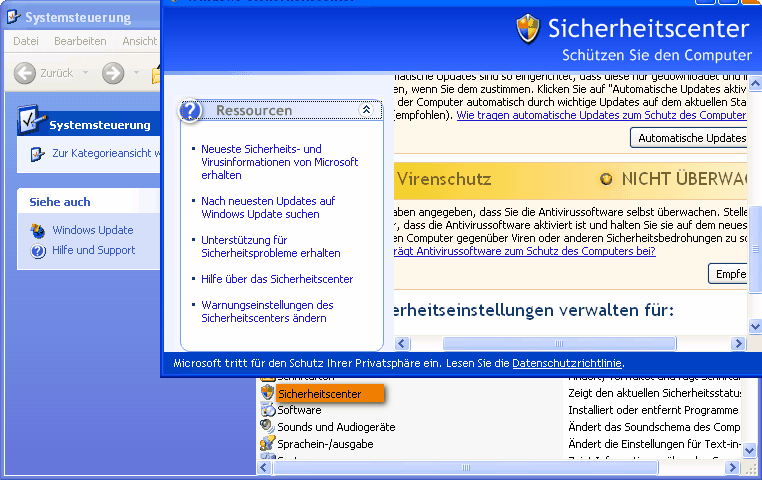Click Systemsteuerung list horizontal scrollbar thumb
This screenshot has width=762, height=480.
tap(466, 468)
